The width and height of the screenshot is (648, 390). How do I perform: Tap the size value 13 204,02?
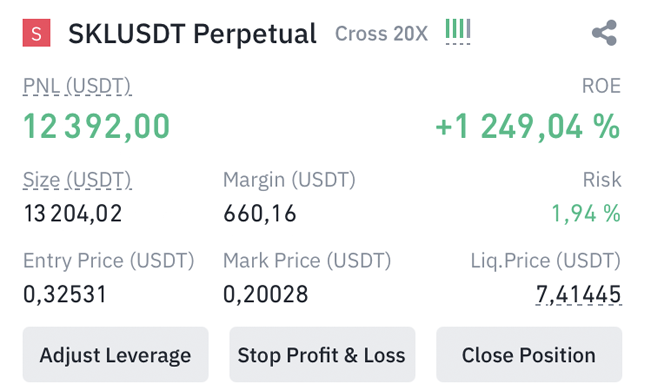73,214
